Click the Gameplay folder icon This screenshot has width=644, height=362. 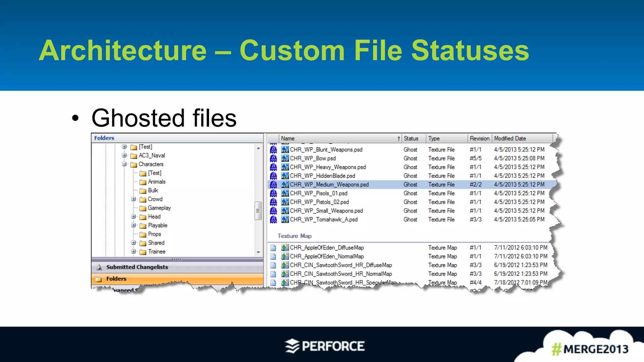(143, 208)
